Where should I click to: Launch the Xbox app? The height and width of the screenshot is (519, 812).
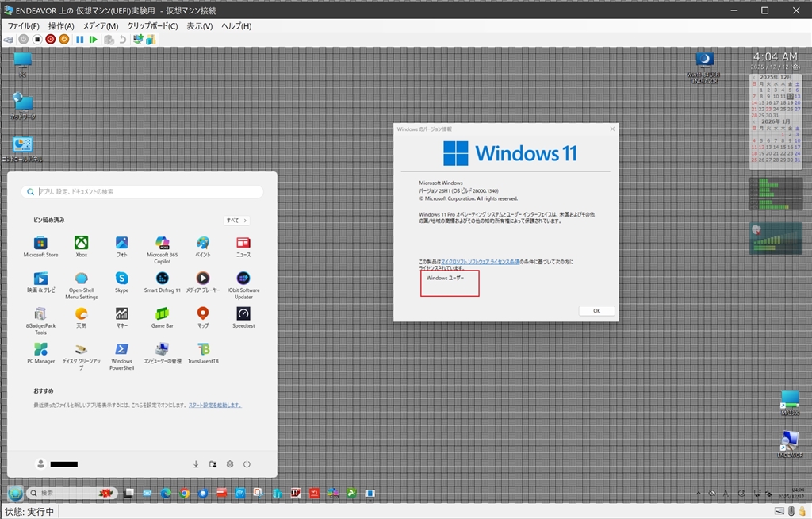pyautogui.click(x=82, y=247)
